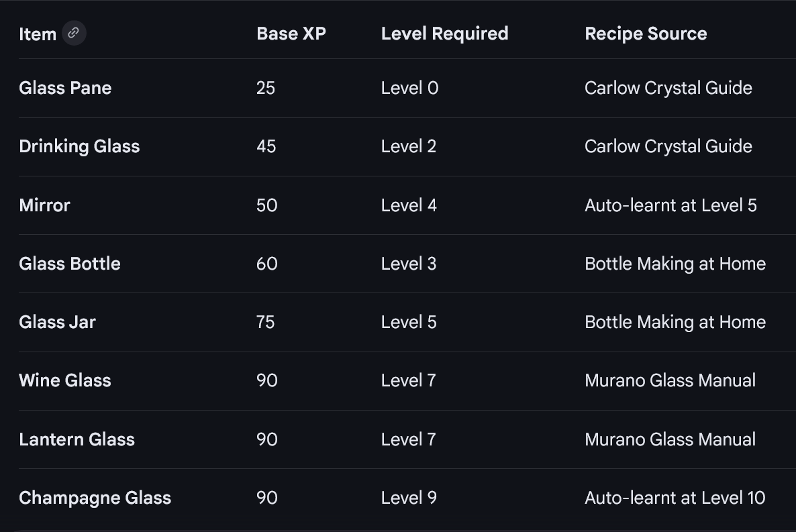Click Bottle Making at Home for Glass Bottle
Viewport: 796px width, 532px height.
pyautogui.click(x=675, y=264)
